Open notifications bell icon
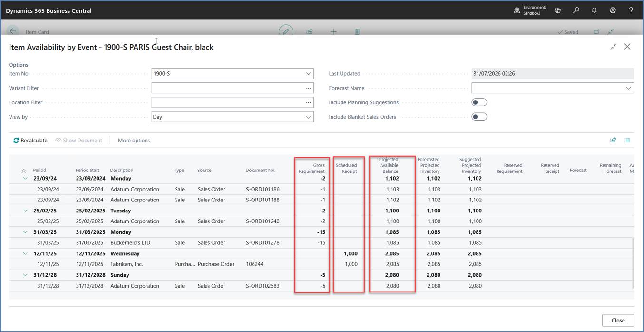This screenshot has width=644, height=332. pyautogui.click(x=594, y=10)
